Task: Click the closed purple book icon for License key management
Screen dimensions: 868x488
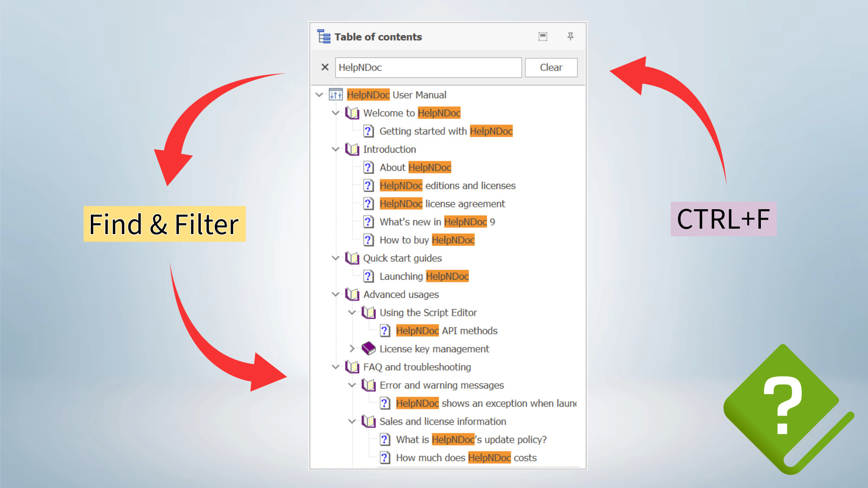Action: 368,349
